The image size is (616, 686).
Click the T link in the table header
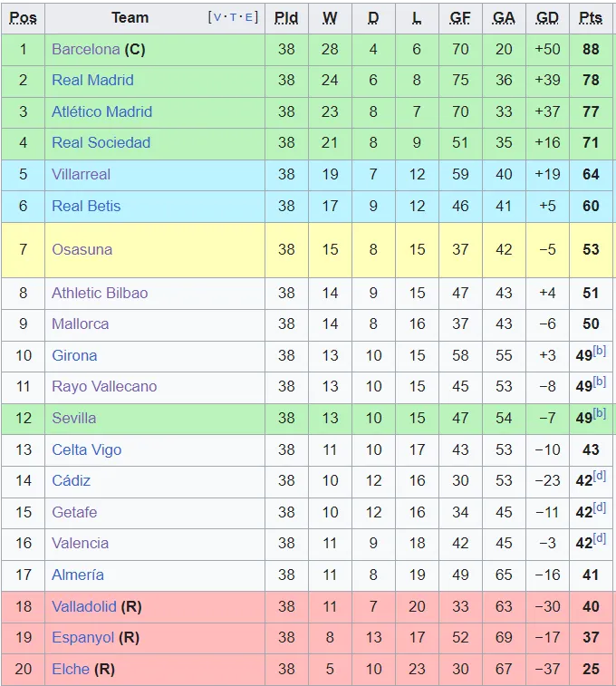point(233,17)
